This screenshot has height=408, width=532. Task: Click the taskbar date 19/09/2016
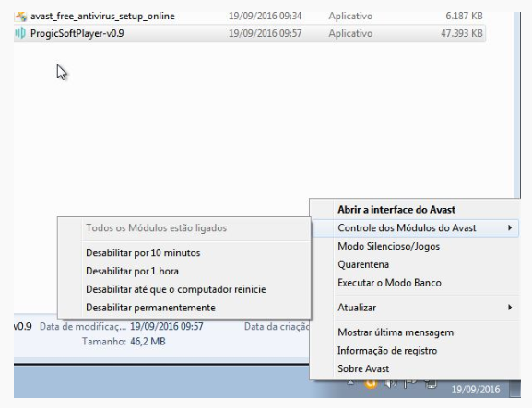(x=476, y=390)
